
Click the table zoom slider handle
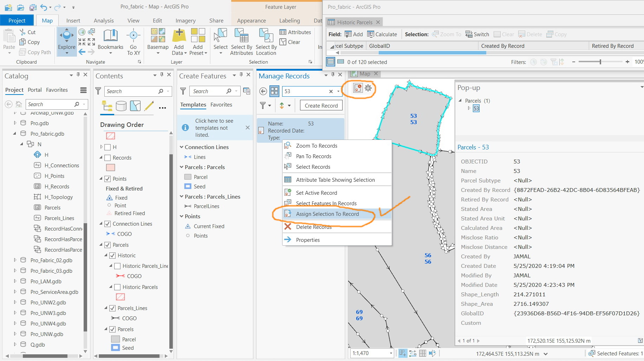(600, 62)
